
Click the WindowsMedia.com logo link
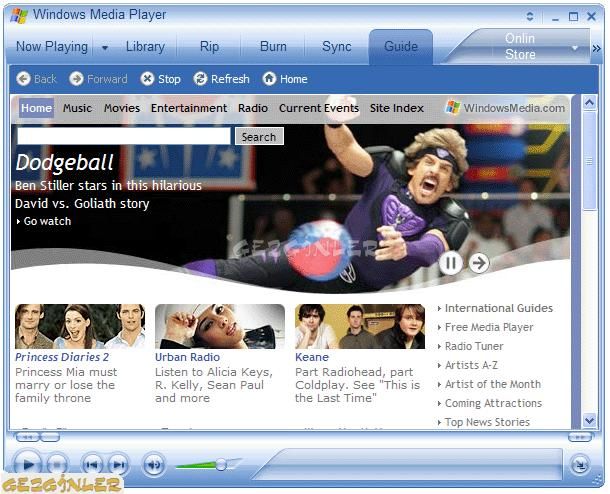tap(505, 108)
